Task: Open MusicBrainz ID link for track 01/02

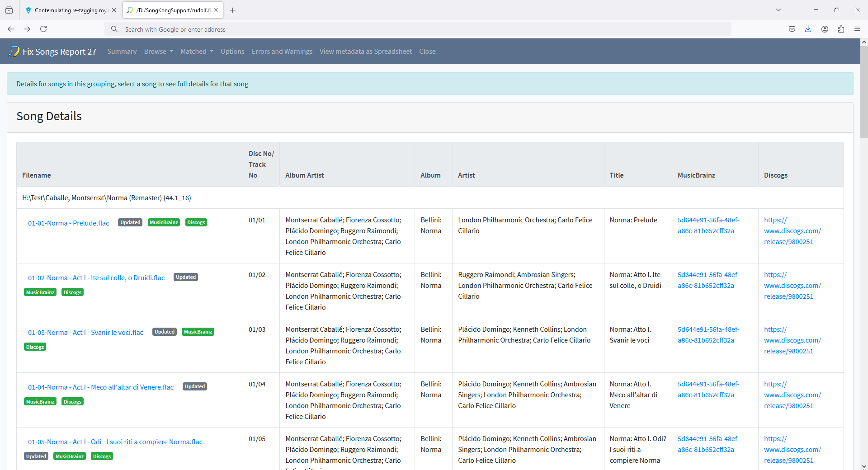Action: coord(708,280)
